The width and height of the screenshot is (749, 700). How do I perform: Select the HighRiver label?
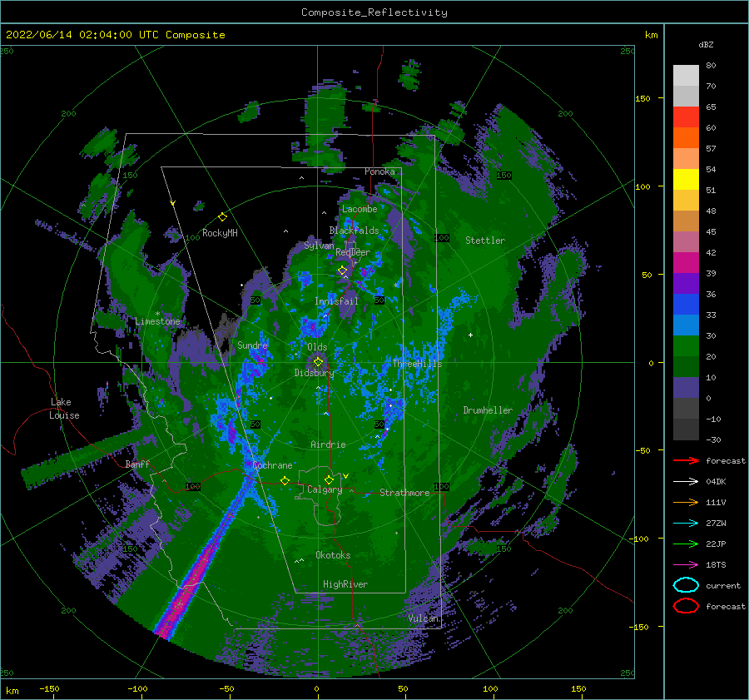point(345,584)
